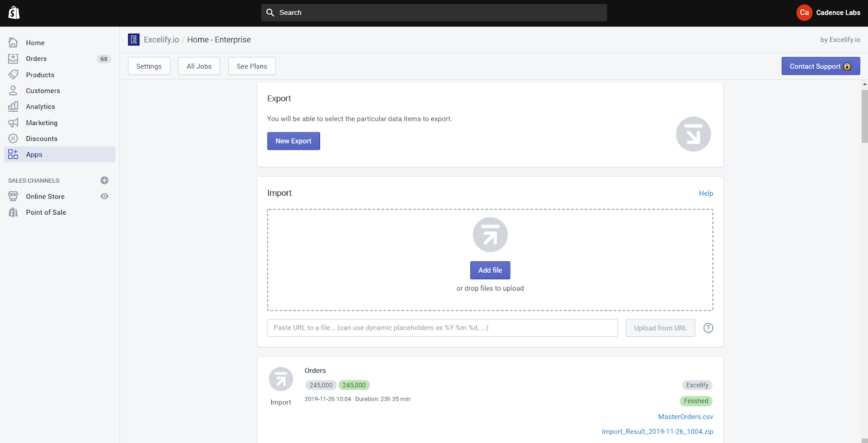Click the Home - Enterprise breadcrumb text

pyautogui.click(x=219, y=40)
